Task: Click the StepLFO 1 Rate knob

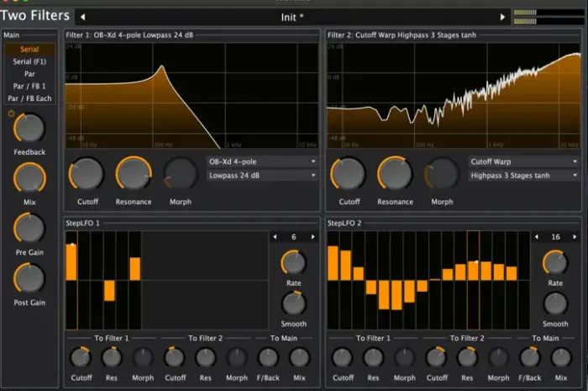Action: click(x=293, y=263)
